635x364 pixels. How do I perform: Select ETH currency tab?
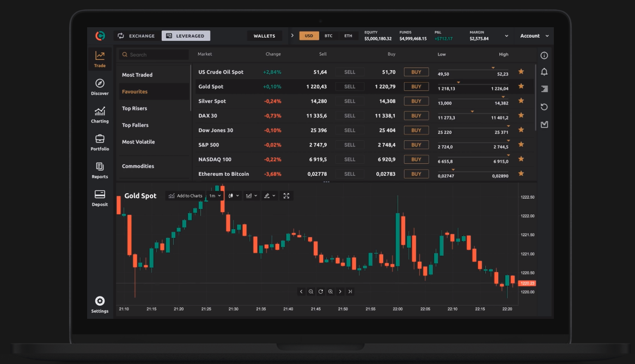[x=349, y=36]
